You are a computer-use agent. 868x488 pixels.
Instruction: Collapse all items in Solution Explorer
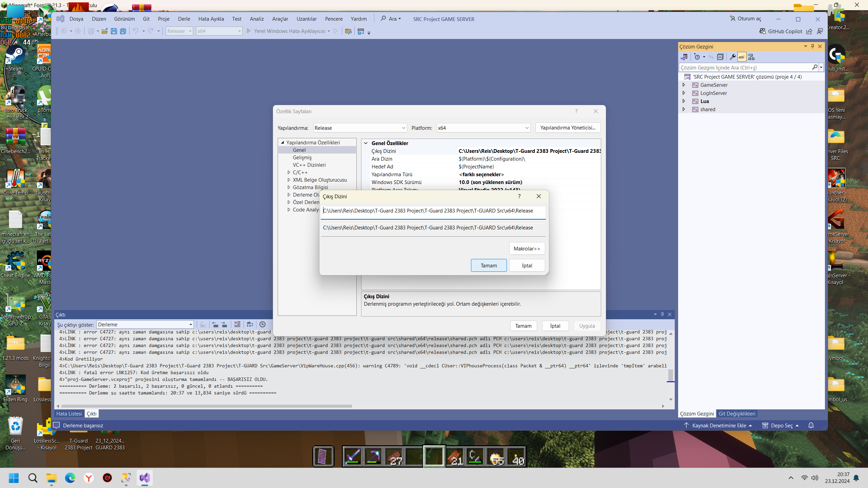tap(720, 57)
